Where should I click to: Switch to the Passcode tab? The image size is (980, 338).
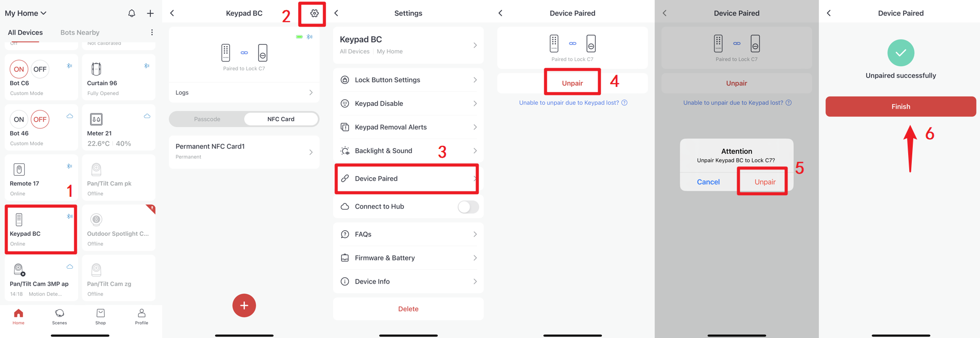tap(207, 119)
